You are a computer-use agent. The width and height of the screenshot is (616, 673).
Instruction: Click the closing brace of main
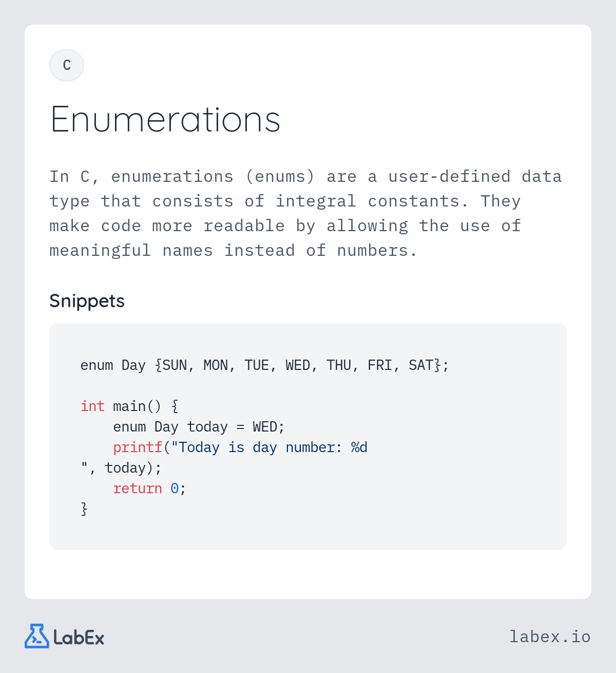[84, 509]
